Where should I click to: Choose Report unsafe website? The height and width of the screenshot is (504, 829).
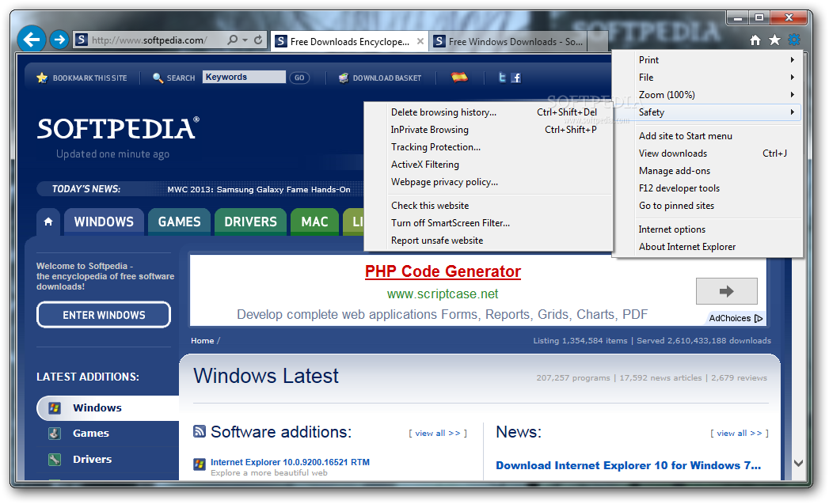coord(488,241)
